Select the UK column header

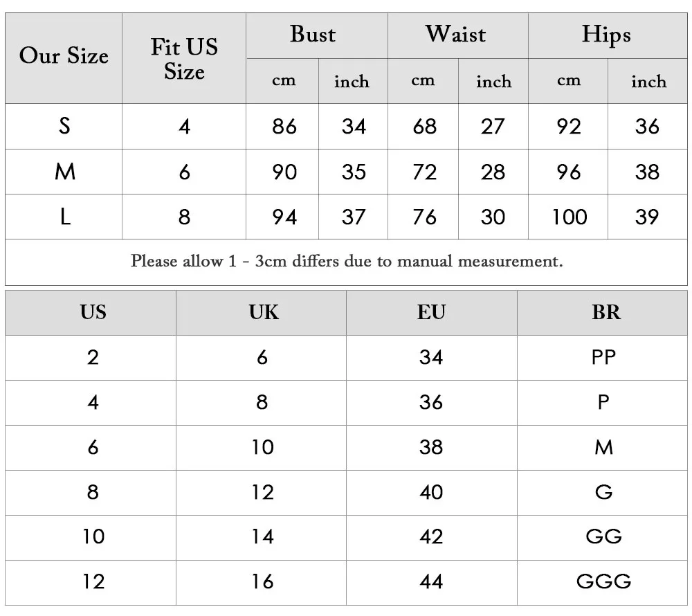point(264,313)
